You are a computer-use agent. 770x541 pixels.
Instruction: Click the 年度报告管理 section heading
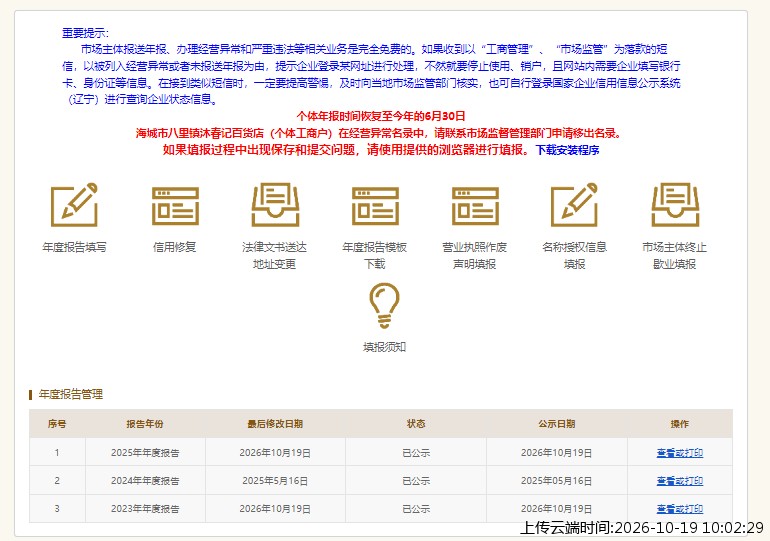coord(71,394)
